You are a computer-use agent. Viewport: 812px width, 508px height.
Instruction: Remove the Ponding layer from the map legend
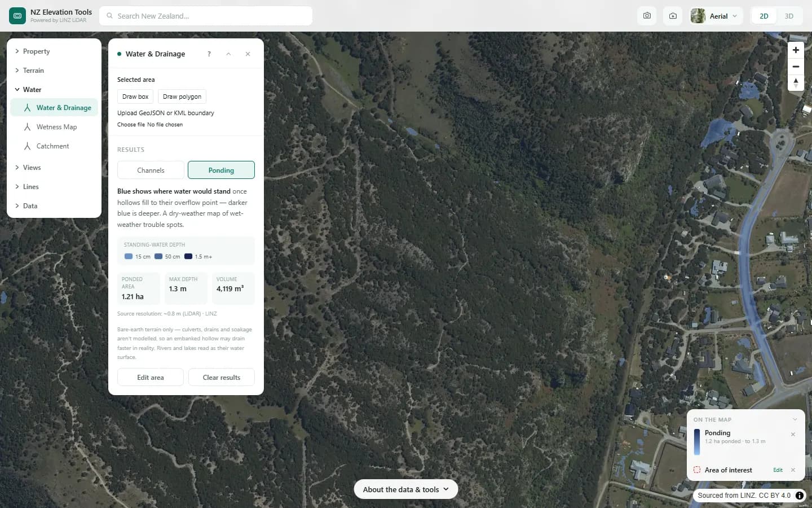click(x=793, y=435)
